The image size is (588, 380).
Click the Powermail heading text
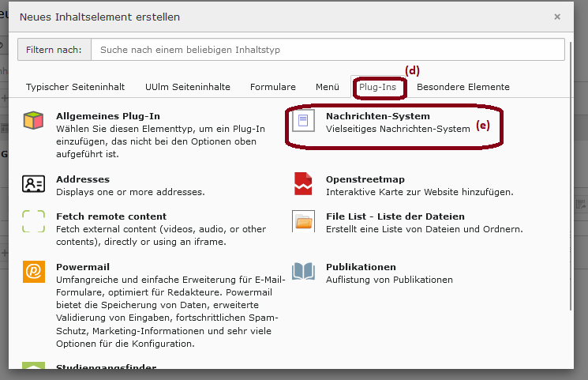click(83, 267)
